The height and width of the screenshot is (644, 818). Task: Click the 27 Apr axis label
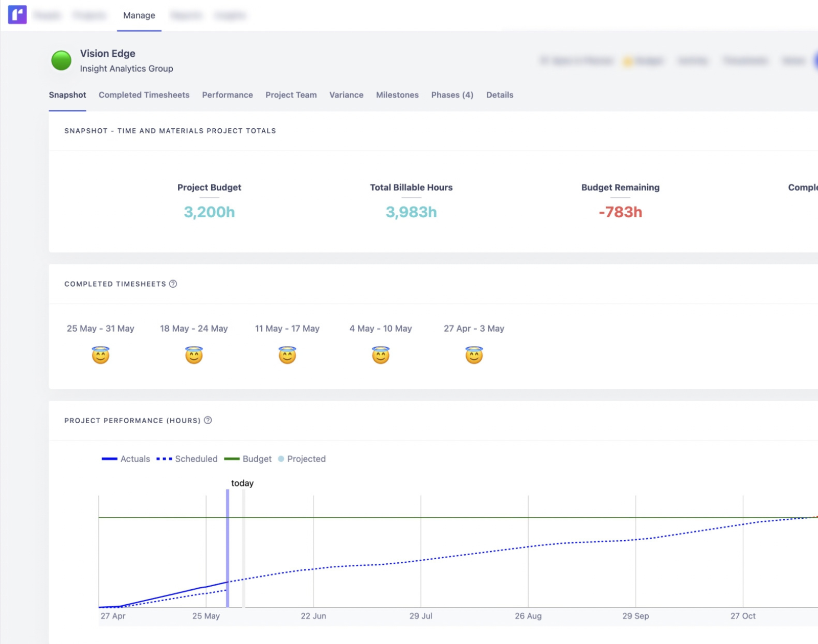pos(113,616)
